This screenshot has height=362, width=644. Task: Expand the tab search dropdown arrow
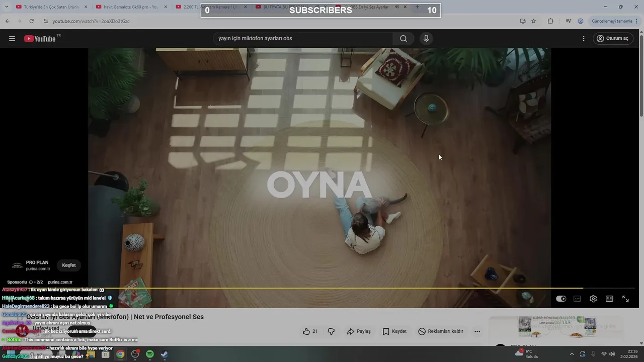click(x=6, y=7)
